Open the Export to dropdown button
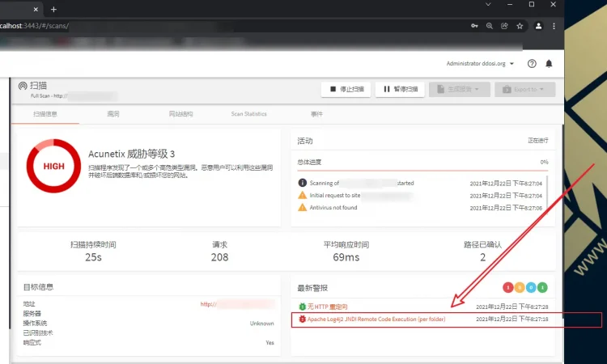The width and height of the screenshot is (607, 364). point(525,89)
